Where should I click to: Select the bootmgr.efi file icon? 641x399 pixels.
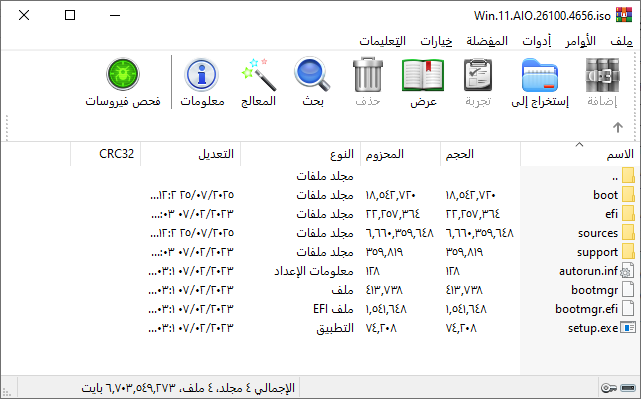[x=628, y=309]
